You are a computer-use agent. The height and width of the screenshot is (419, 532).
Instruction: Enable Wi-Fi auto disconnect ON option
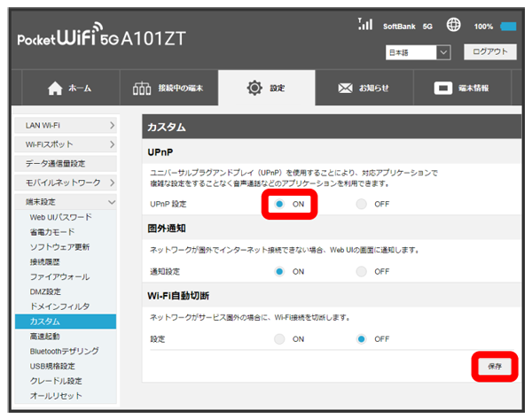pos(279,338)
